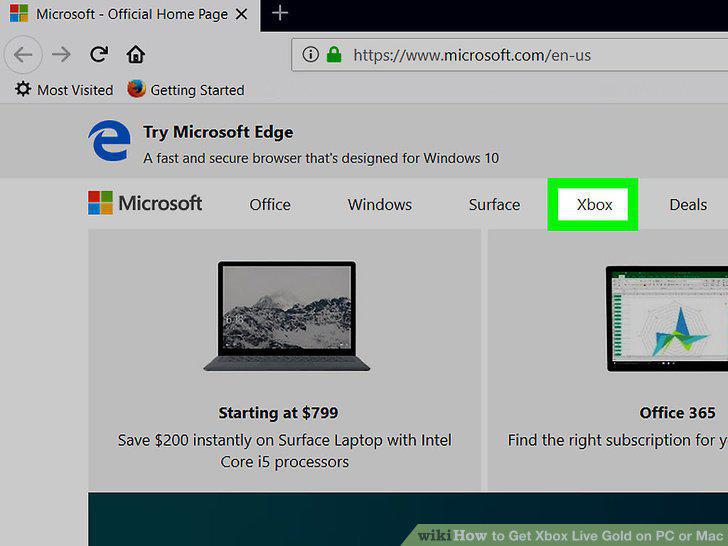Open the Windows navigation item
The height and width of the screenshot is (546, 728).
pos(380,205)
